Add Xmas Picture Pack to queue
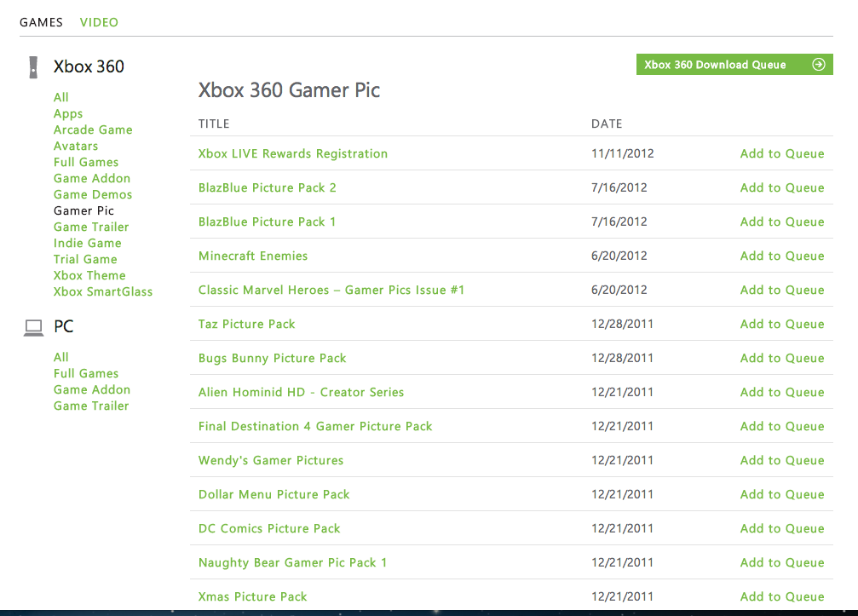The height and width of the screenshot is (616, 858). pos(782,597)
